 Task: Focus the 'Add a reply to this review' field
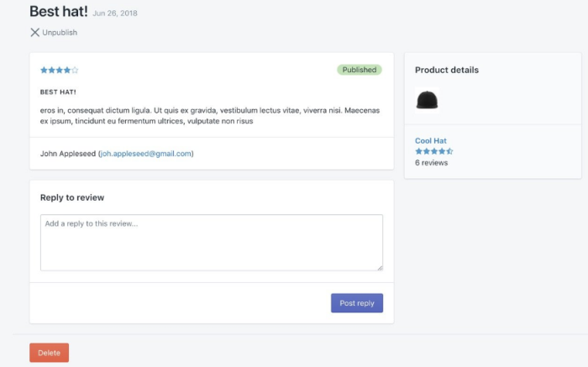pyautogui.click(x=212, y=243)
